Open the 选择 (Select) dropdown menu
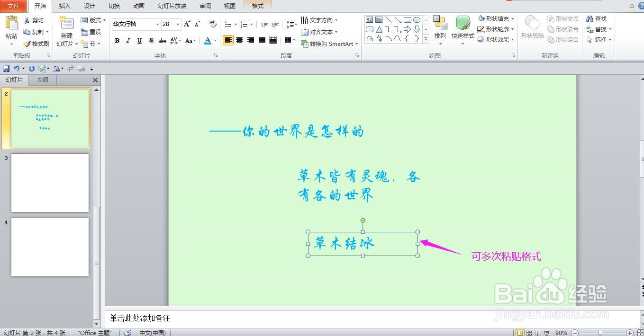 coord(600,39)
